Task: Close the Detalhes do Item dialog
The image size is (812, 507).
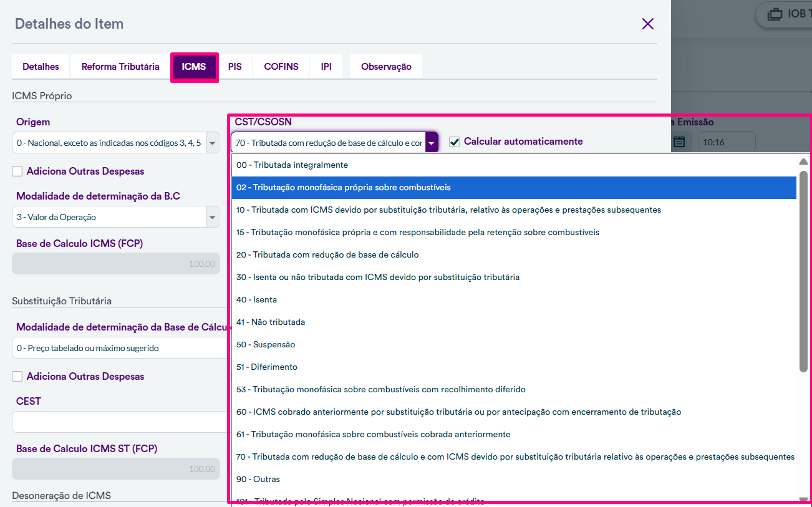Action: (x=647, y=24)
